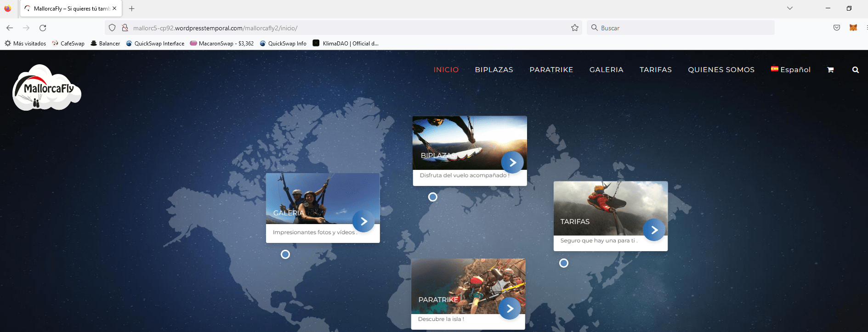Screen dimensions: 868x332
Task: Open the QuickSwap Interface bookmark
Action: [155, 44]
